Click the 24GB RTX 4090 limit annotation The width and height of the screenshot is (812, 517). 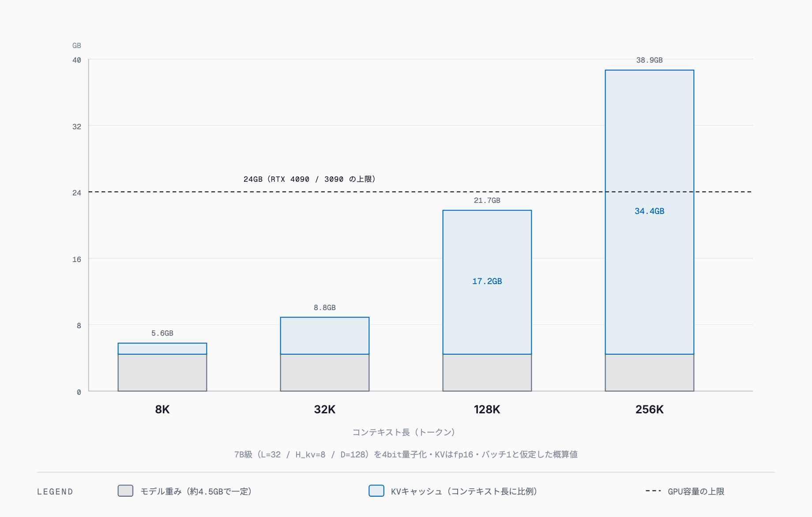(309, 179)
